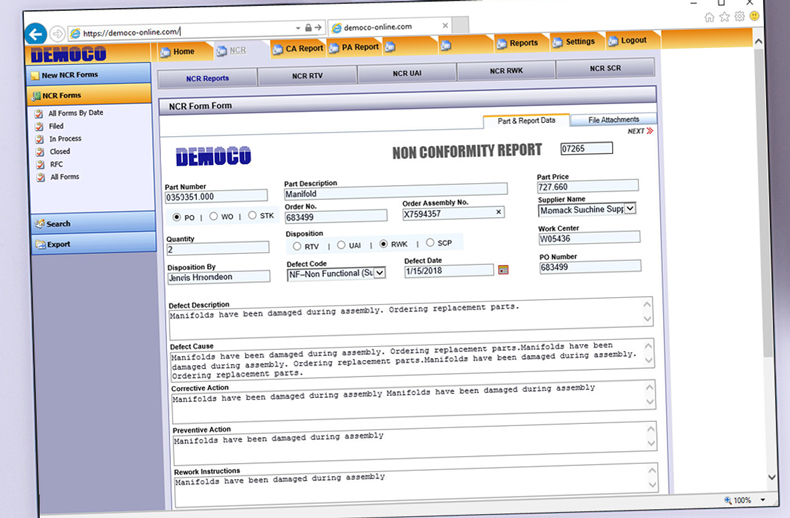Select the RTV disposition radio button
The image size is (790, 518).
coord(296,244)
